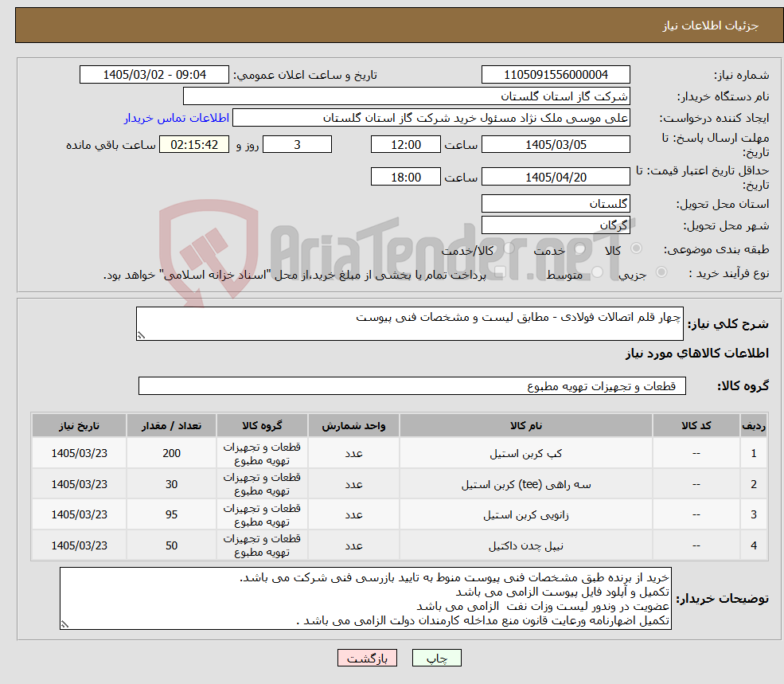This screenshot has height=684, width=784.
Task: Click the تعداد / مقدار column header
Action: click(171, 425)
